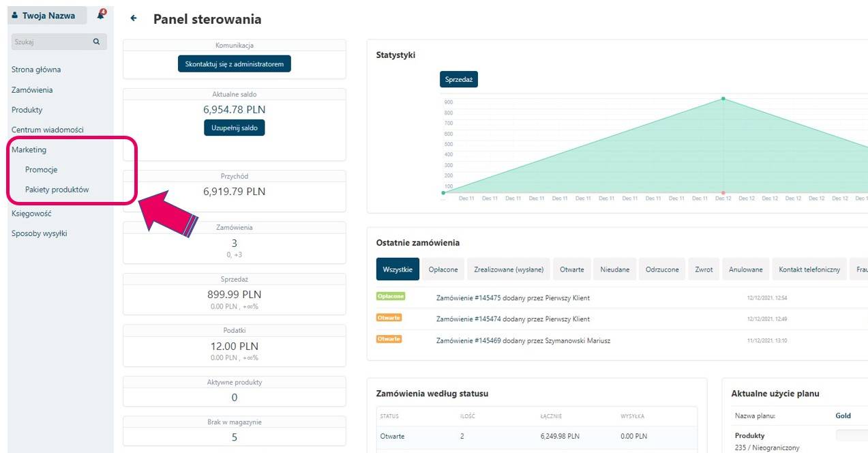Click the Uzupełnij saldo button

234,128
